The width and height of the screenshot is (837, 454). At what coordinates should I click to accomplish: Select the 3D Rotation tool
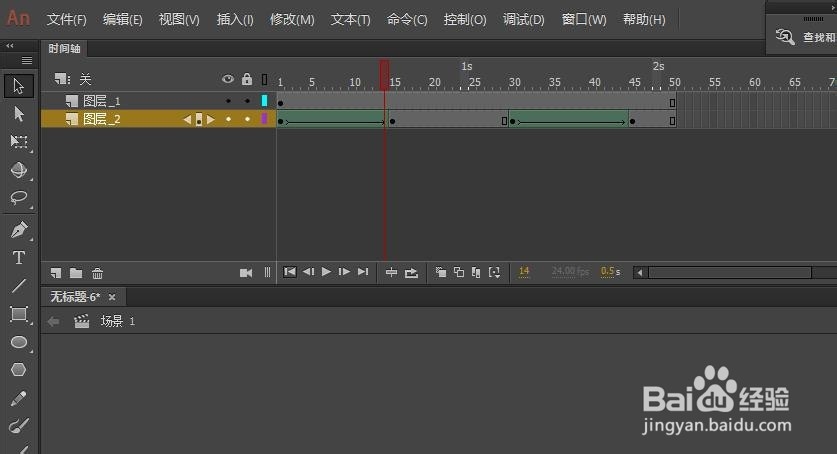[x=19, y=170]
